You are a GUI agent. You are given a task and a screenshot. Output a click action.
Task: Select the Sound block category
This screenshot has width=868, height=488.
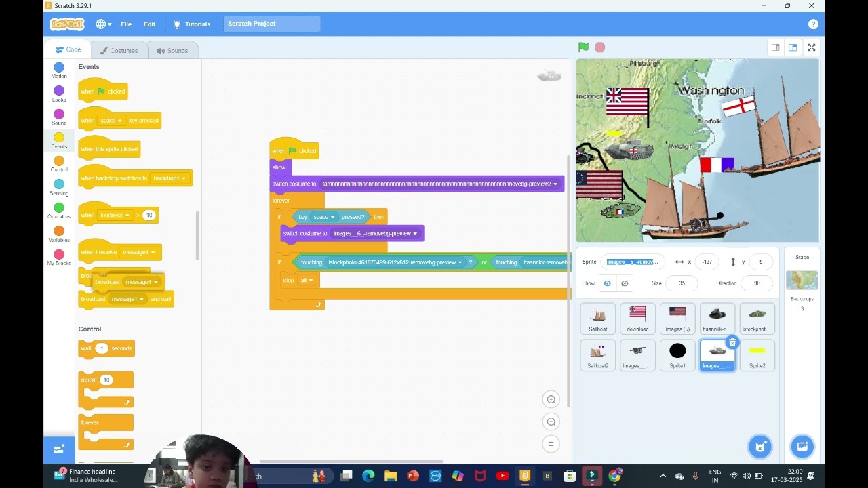click(59, 117)
